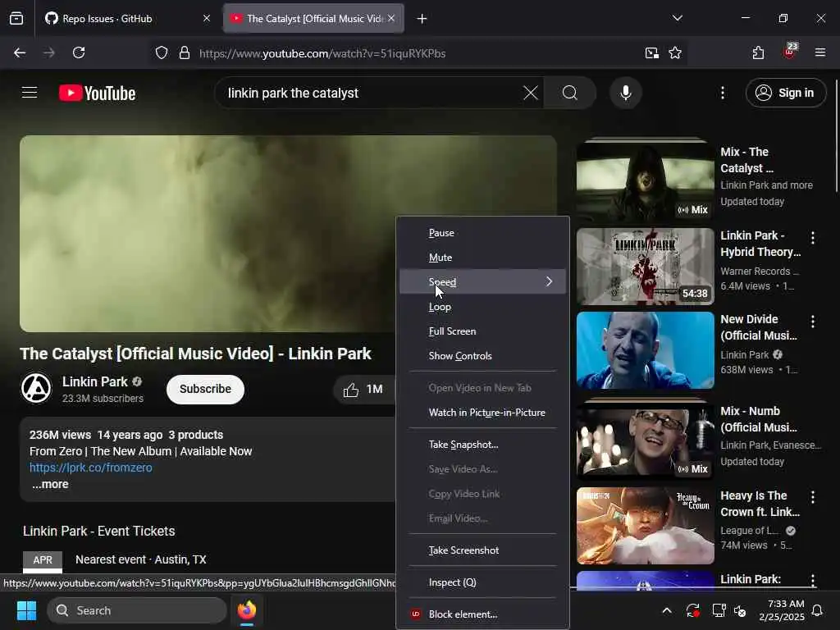Clear the YouTube search text
840x630 pixels.
tap(531, 93)
